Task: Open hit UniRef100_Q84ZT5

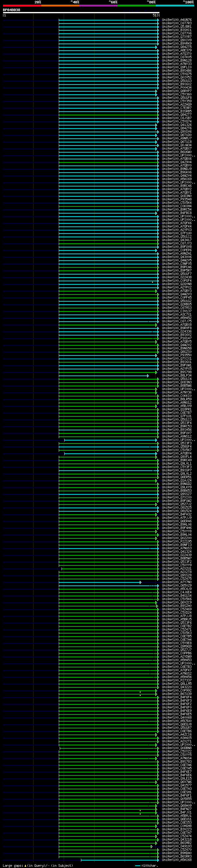Action: point(176,47)
